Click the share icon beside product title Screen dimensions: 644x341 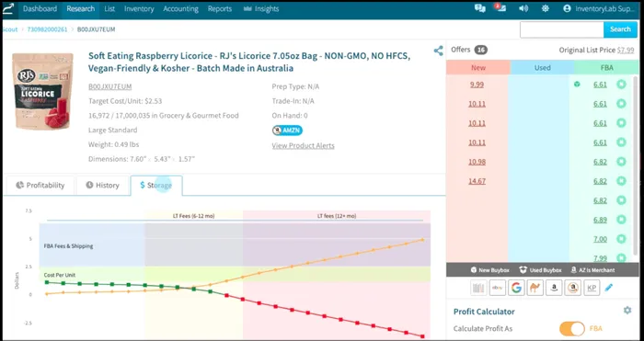pos(438,51)
